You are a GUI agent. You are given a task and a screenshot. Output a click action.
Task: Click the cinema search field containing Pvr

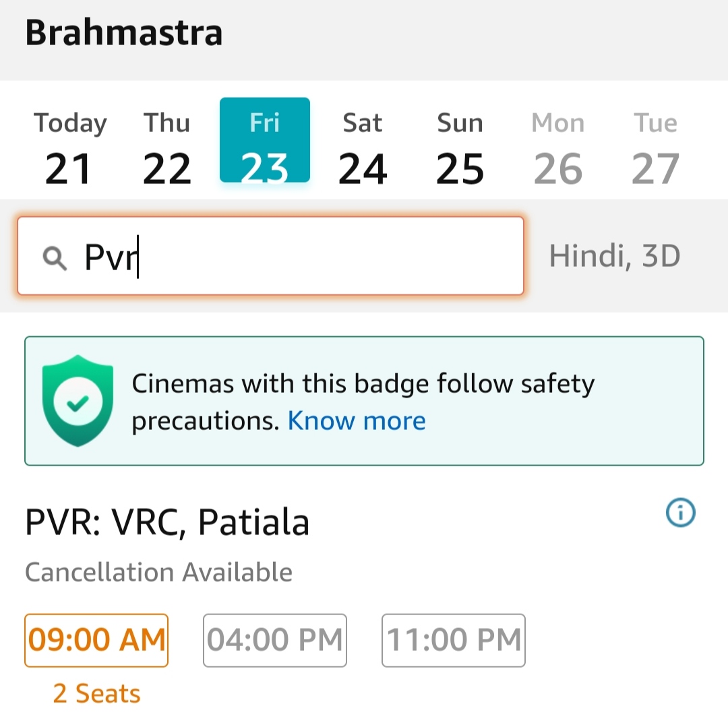pyautogui.click(x=303, y=256)
